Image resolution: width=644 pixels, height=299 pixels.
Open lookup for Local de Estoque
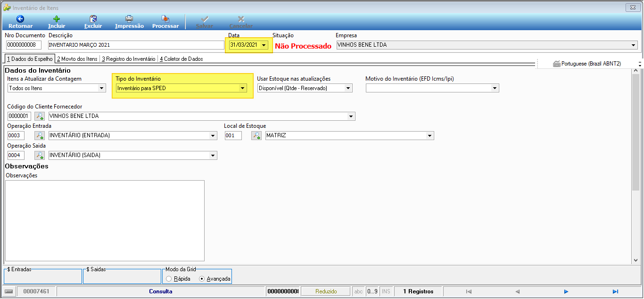[256, 135]
